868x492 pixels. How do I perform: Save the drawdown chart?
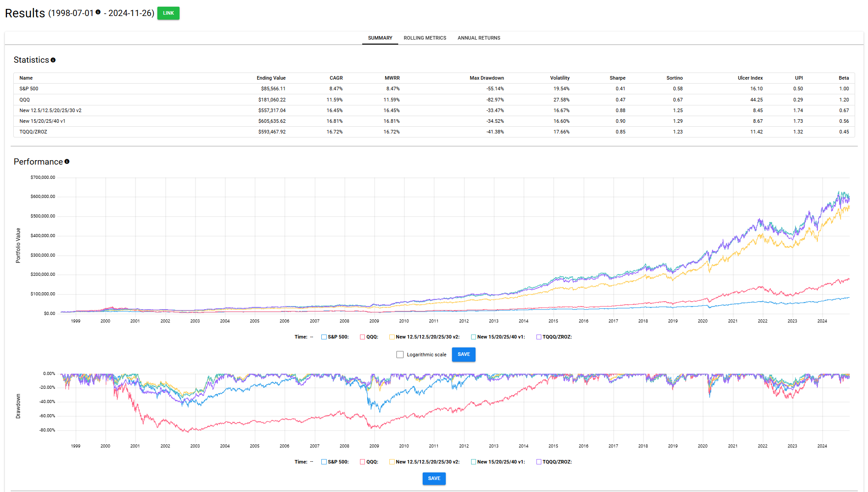click(434, 478)
